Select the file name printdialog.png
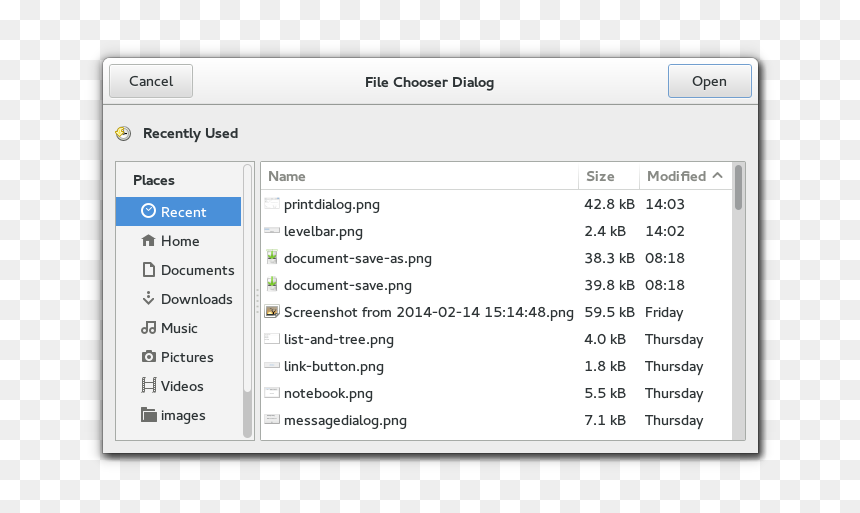Screen dimensions: 860x513 point(332,205)
